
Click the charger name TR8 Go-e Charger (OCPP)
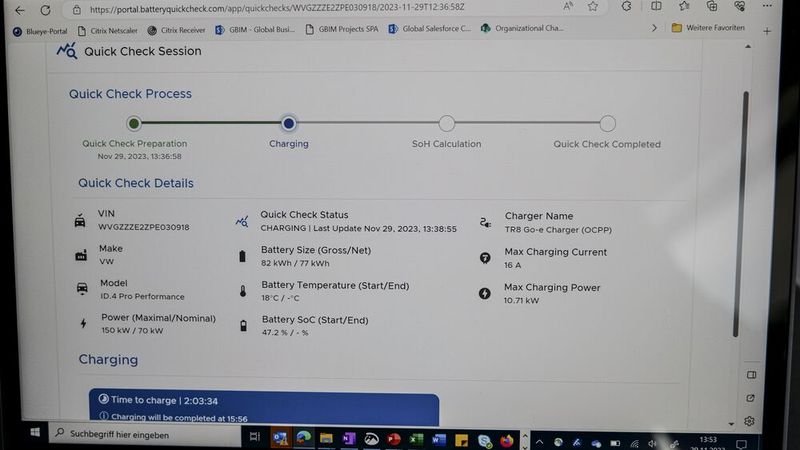click(558, 230)
